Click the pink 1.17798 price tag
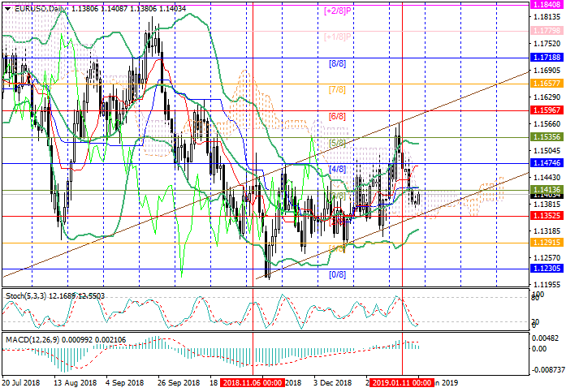 coord(546,31)
